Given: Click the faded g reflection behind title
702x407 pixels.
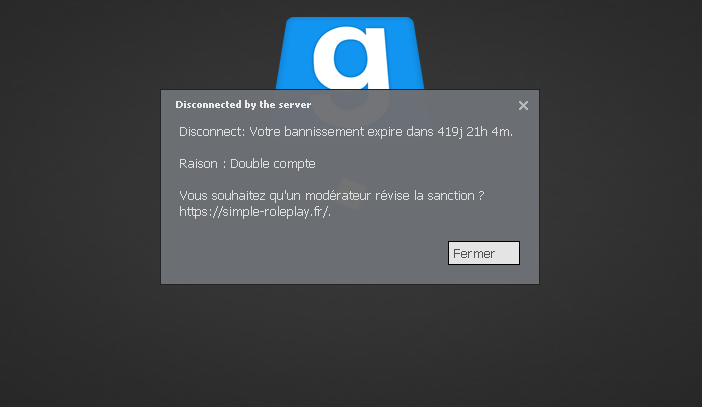Looking at the screenshot, I should 350,107.
